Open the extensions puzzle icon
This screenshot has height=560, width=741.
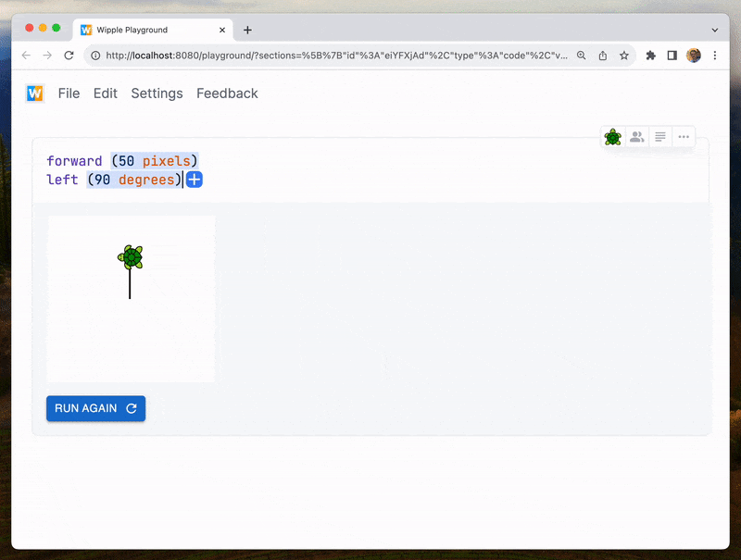point(651,56)
